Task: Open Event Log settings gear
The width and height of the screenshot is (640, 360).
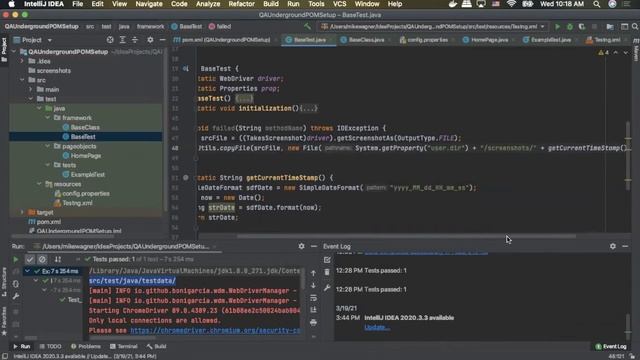Action: click(613, 246)
